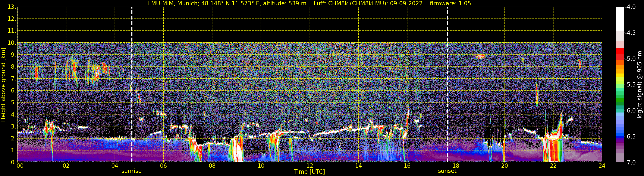644x176 pixels.
Task: Click the 'log(rc-signal) @ 905 nm' colorbar label
Action: click(x=640, y=85)
